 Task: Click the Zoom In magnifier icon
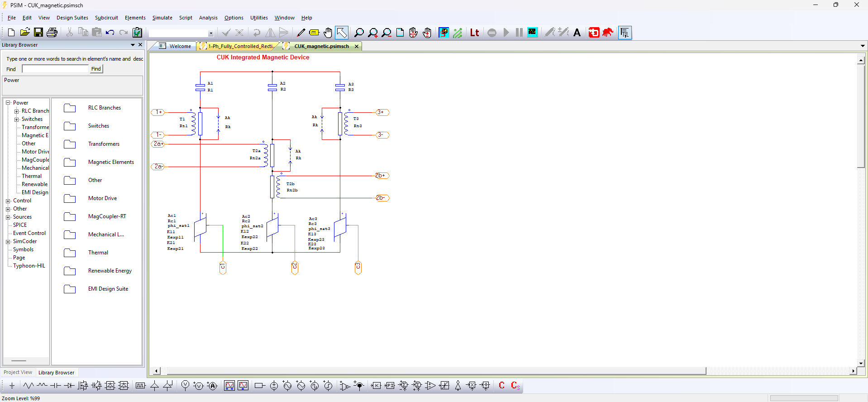click(x=372, y=33)
